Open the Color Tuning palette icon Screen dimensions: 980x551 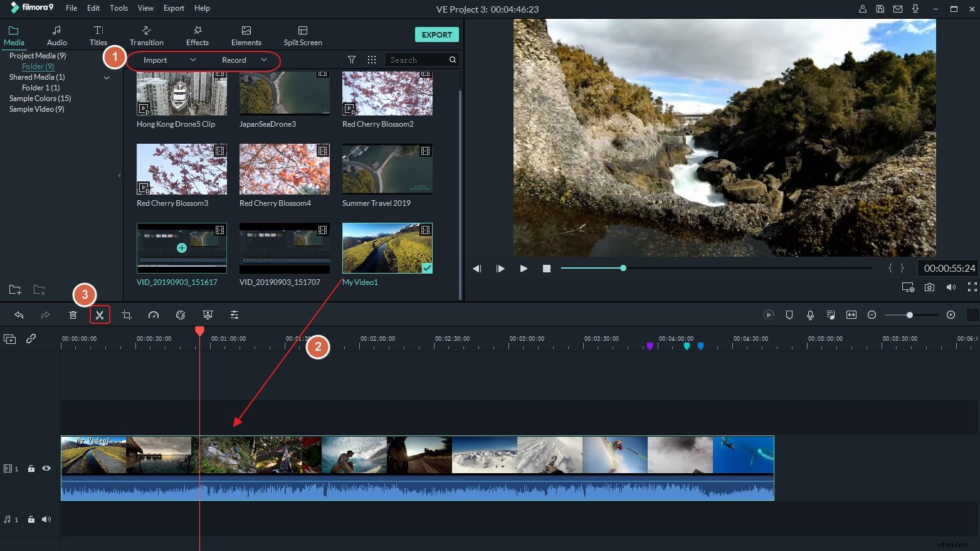coord(181,314)
